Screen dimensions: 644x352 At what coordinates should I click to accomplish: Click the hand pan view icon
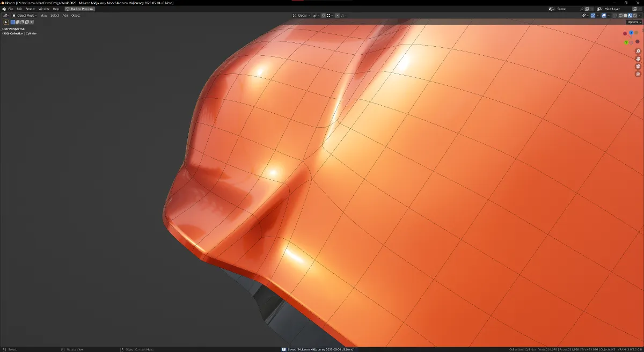pyautogui.click(x=638, y=58)
